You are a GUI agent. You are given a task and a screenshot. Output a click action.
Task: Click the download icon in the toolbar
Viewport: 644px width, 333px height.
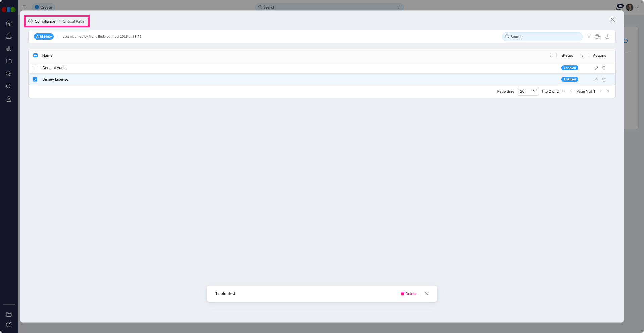[x=607, y=37]
